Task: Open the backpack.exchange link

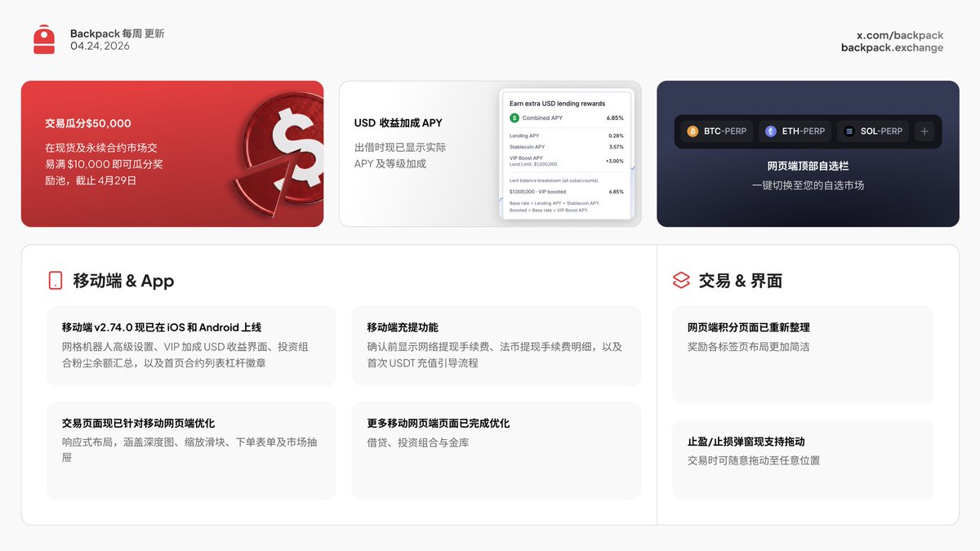Action: (892, 47)
